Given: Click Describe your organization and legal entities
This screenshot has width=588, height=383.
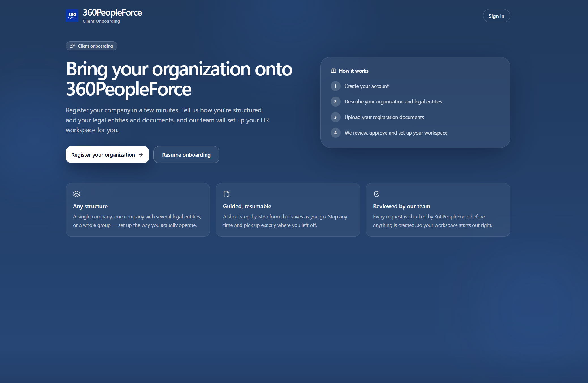Looking at the screenshot, I should pos(393,102).
